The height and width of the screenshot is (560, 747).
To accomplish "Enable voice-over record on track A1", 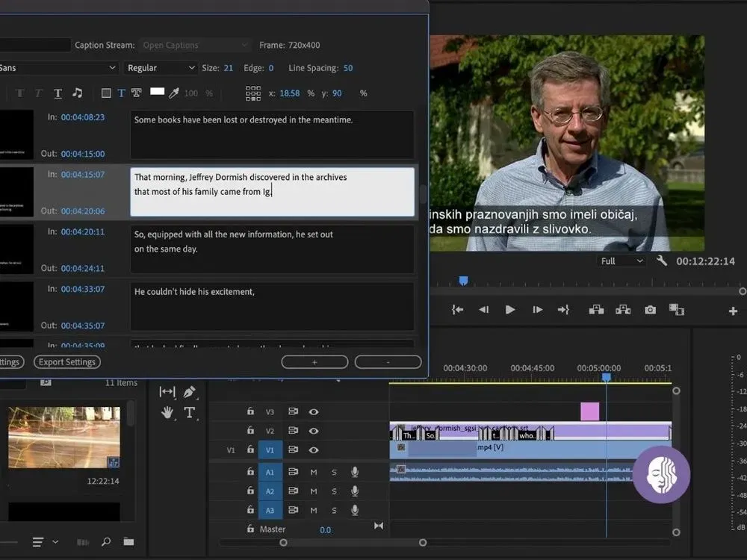I will pyautogui.click(x=355, y=472).
